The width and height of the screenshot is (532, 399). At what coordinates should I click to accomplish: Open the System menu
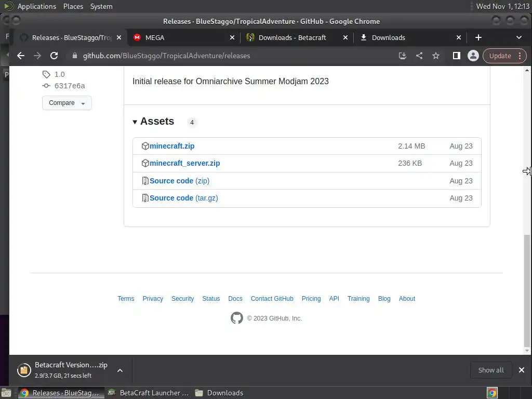pos(101,6)
